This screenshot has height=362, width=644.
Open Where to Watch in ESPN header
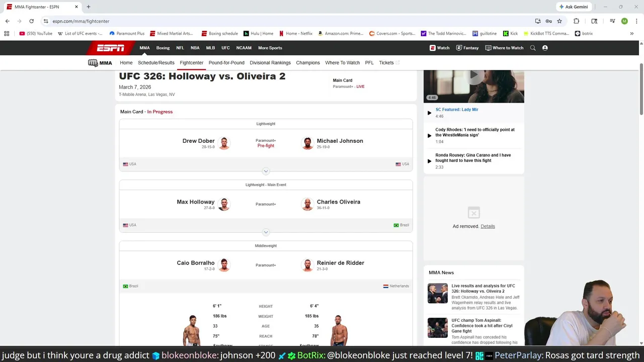pos(504,48)
